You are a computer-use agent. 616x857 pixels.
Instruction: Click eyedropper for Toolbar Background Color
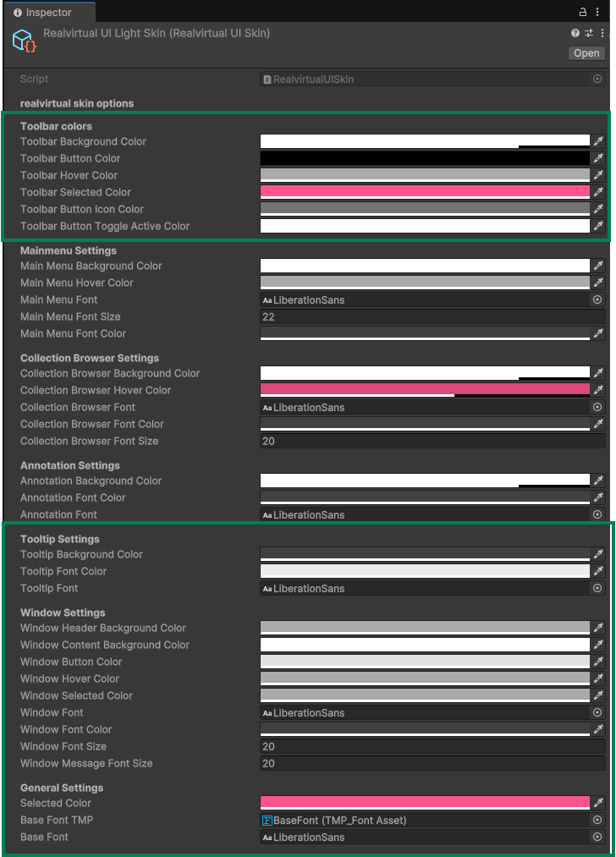coord(597,141)
